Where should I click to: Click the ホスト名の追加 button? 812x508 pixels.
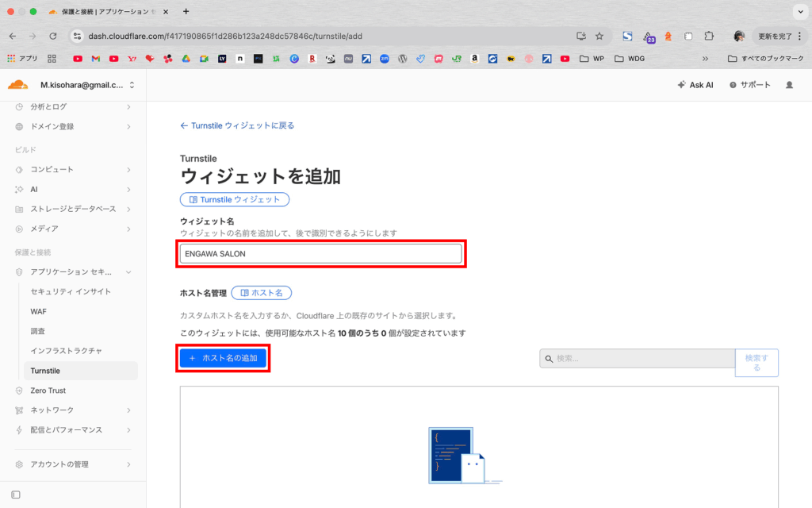click(223, 359)
